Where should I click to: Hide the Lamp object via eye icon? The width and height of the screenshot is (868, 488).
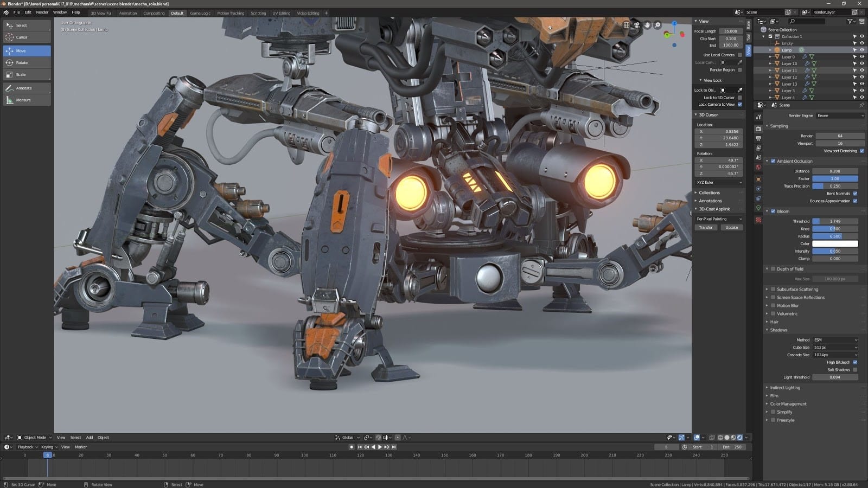(x=862, y=50)
